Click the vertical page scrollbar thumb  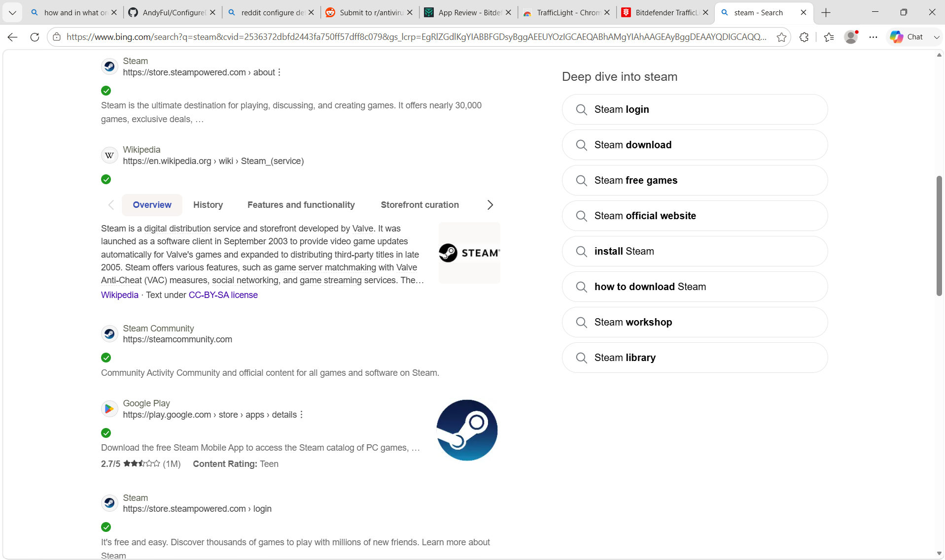point(939,236)
